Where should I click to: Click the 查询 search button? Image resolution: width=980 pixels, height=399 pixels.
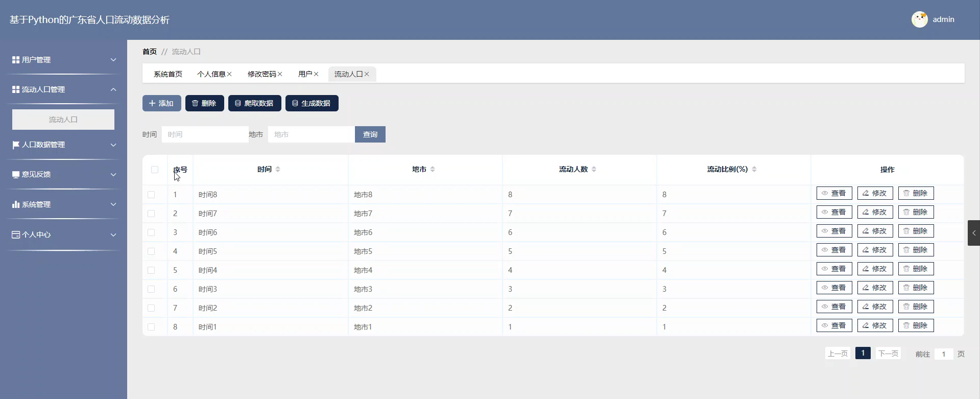click(x=370, y=134)
